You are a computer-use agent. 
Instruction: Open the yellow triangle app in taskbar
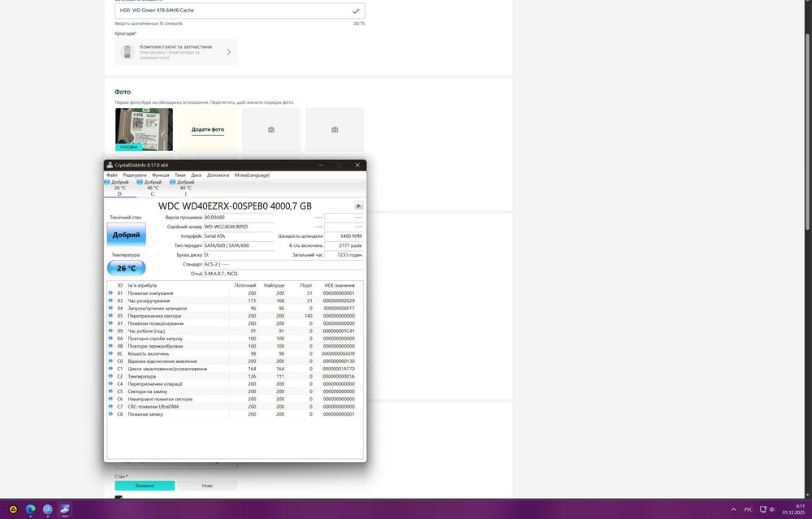pos(14,510)
